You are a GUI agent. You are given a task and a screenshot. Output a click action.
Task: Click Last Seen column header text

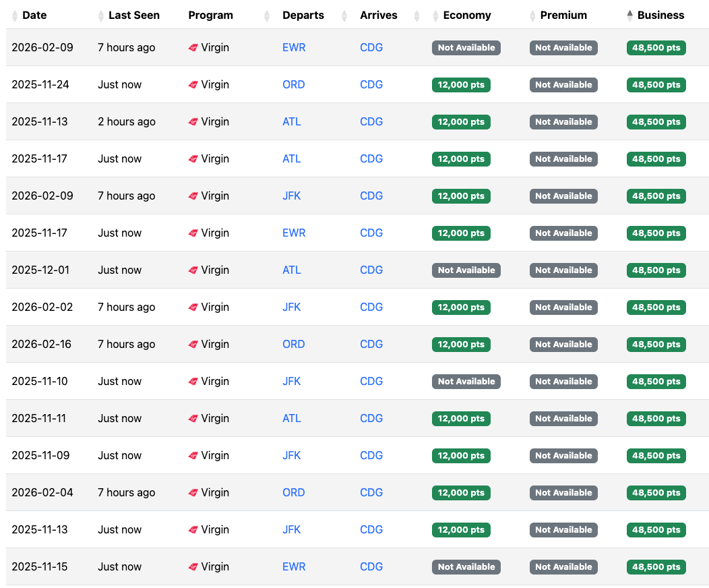[x=134, y=16]
